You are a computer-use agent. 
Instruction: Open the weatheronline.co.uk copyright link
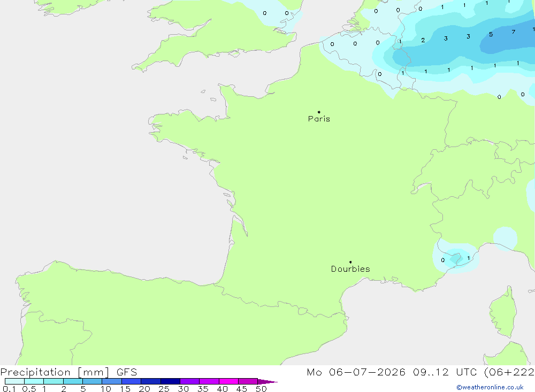click(x=490, y=387)
